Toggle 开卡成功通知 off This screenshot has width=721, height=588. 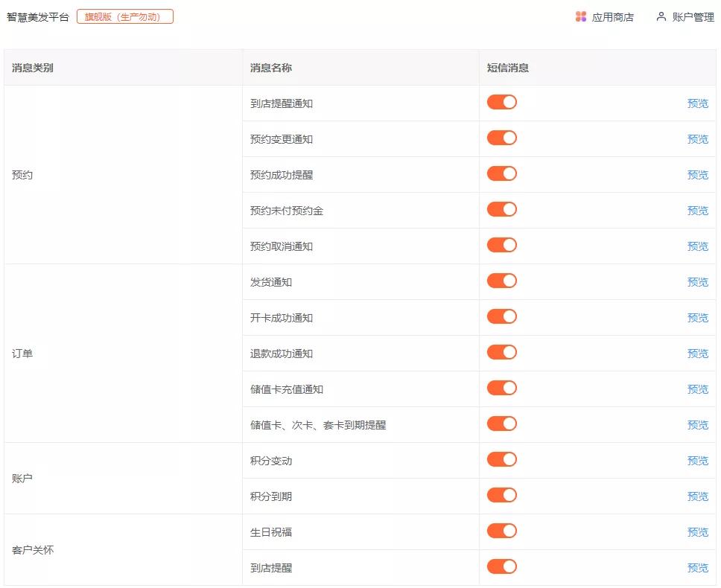(x=501, y=317)
